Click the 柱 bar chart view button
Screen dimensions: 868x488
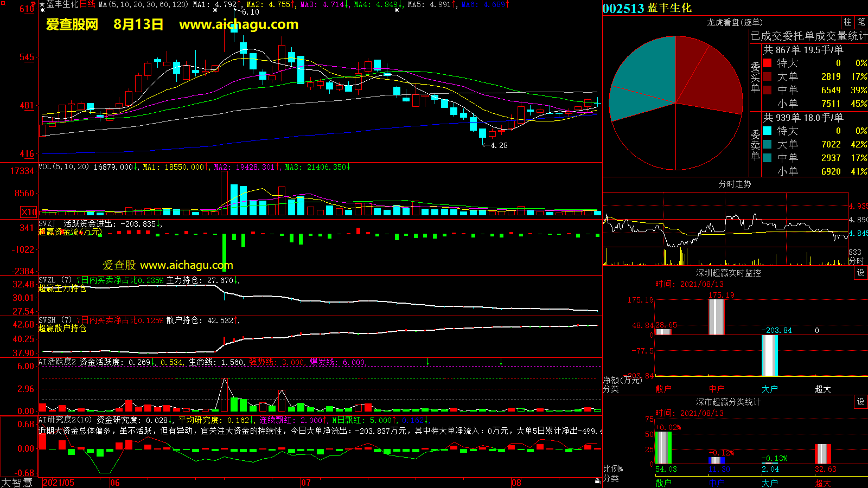847,22
